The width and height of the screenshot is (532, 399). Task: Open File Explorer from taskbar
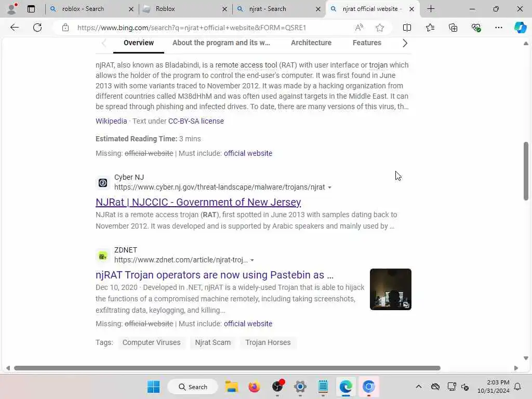[232, 387]
